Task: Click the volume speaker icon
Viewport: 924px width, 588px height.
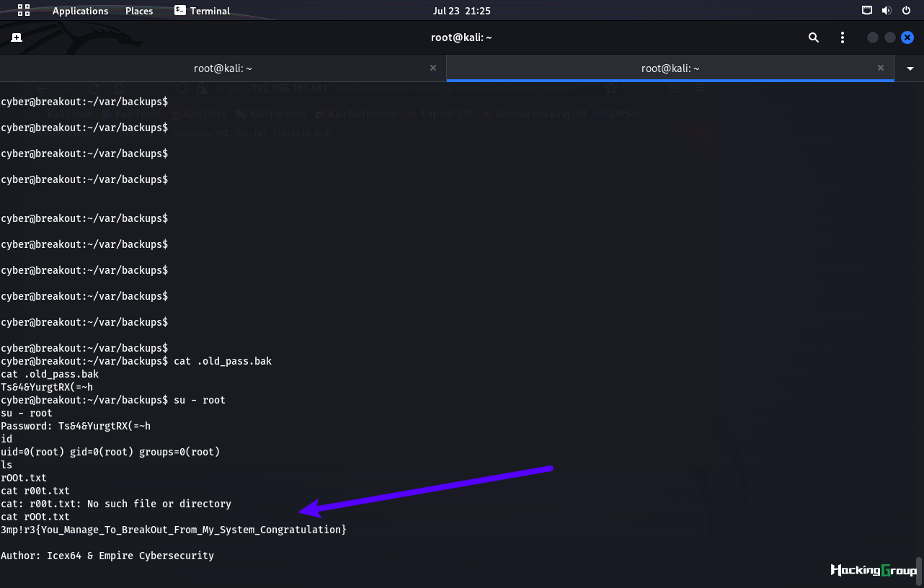Action: tap(887, 11)
